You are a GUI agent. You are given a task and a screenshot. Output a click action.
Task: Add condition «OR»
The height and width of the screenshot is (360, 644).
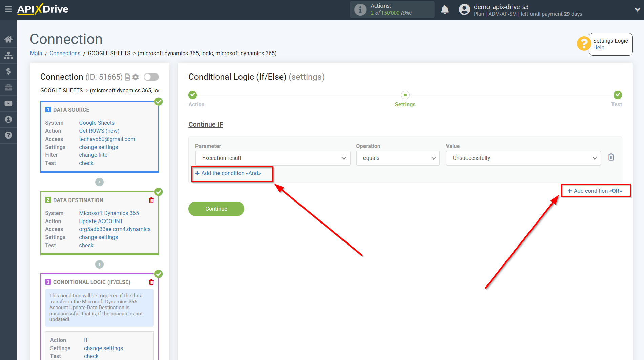click(x=595, y=191)
